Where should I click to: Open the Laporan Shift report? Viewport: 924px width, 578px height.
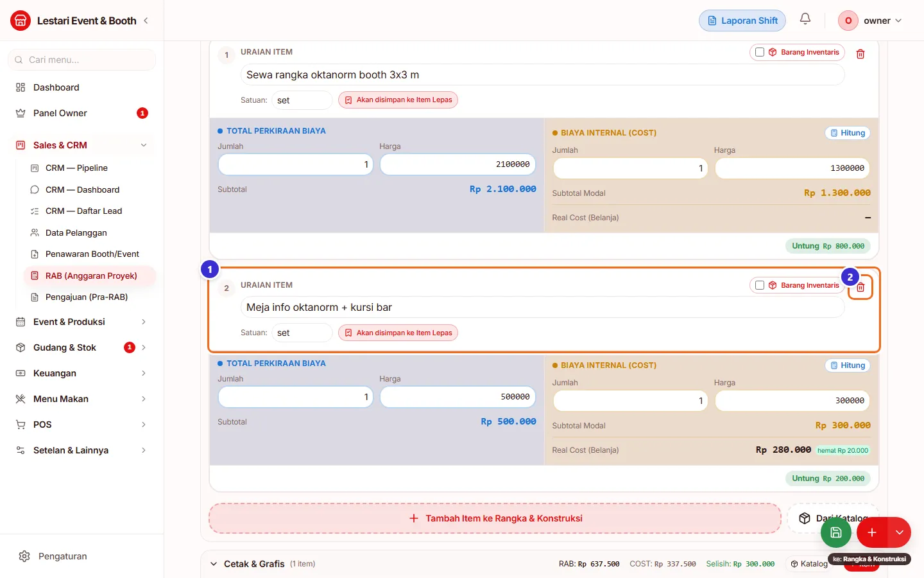point(742,21)
